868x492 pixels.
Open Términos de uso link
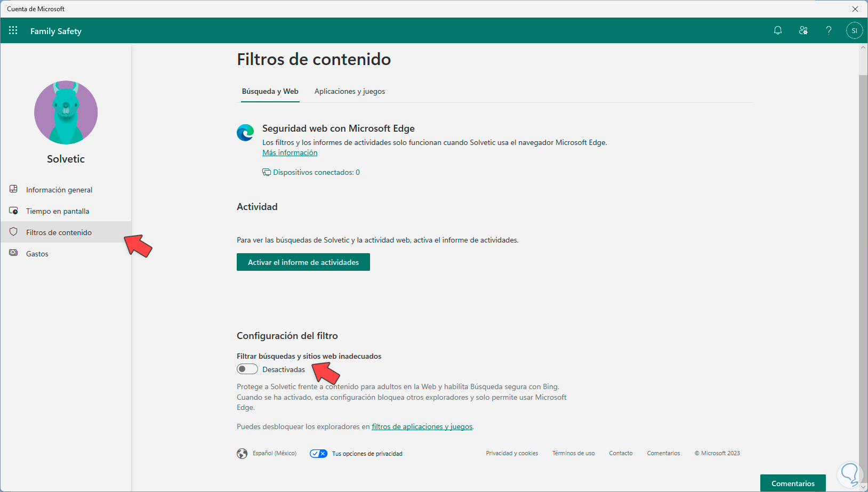[x=573, y=453]
